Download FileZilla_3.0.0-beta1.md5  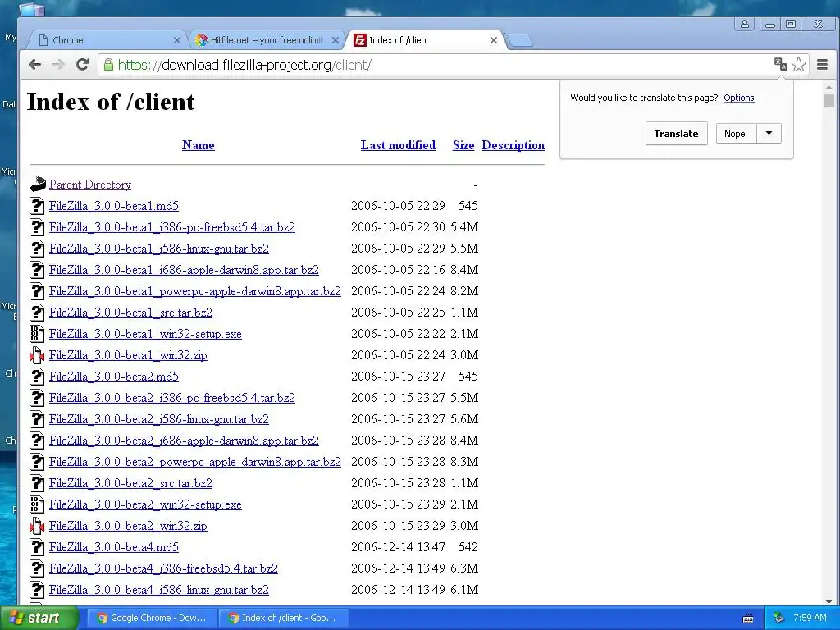point(113,206)
